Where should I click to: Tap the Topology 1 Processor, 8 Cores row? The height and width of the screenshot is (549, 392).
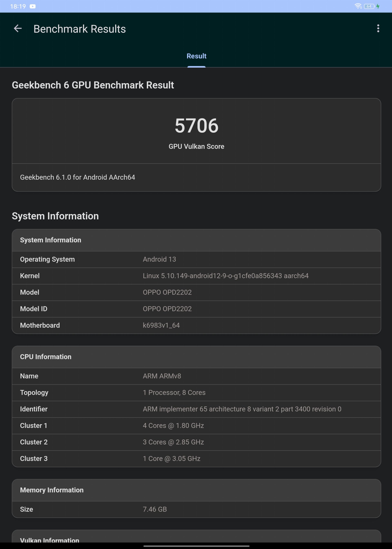pyautogui.click(x=196, y=393)
